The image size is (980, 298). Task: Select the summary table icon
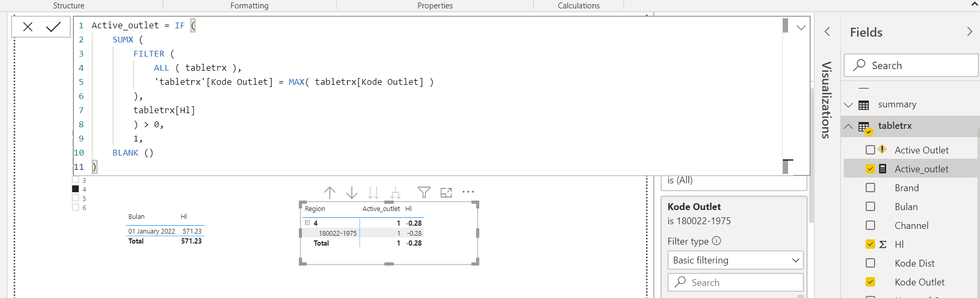(864, 105)
